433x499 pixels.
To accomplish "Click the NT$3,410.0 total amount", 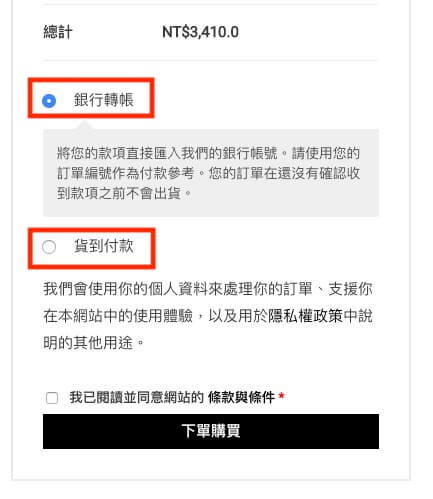I will [x=200, y=32].
